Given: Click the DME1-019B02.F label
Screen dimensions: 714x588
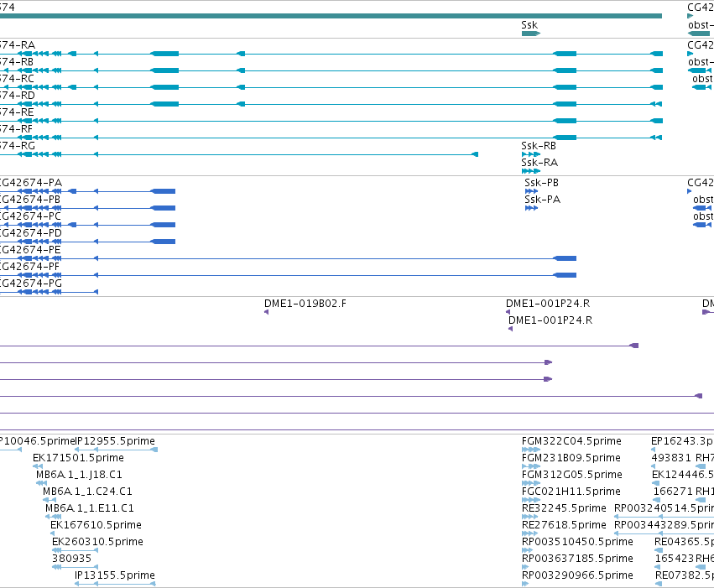Looking at the screenshot, I should pyautogui.click(x=305, y=304).
